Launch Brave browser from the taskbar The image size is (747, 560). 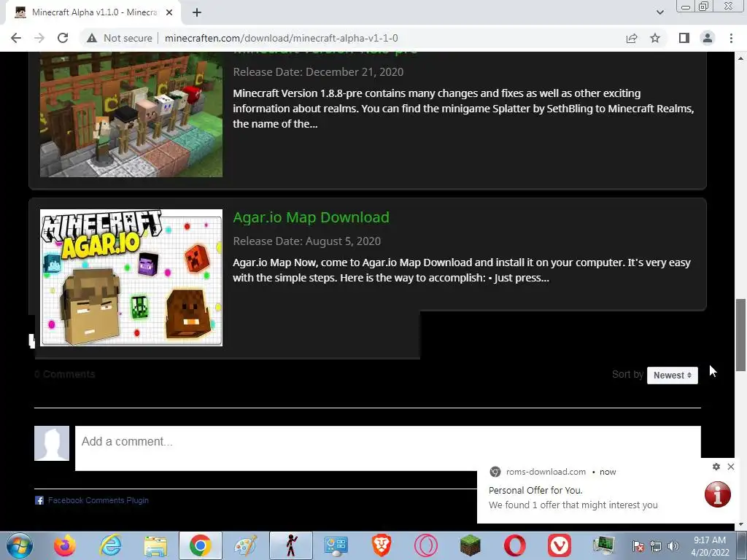(381, 545)
